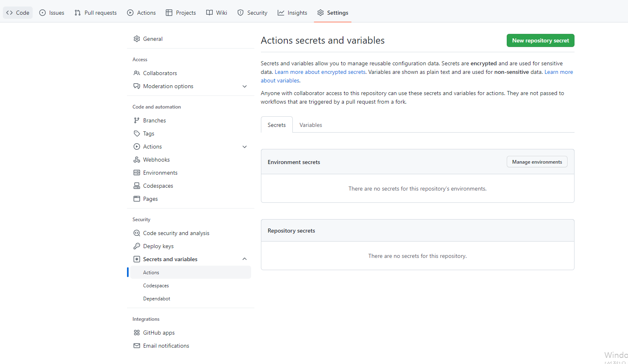
Task: Click the Tags icon in sidebar
Action: [x=137, y=133]
